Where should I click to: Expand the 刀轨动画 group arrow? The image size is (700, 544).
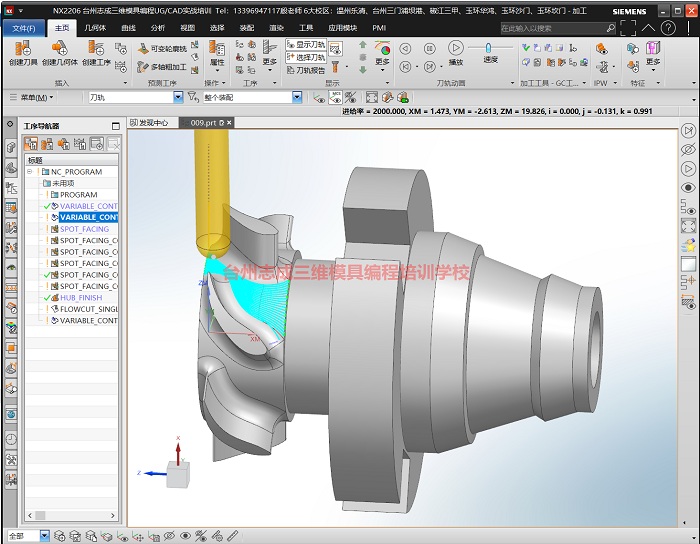click(512, 83)
